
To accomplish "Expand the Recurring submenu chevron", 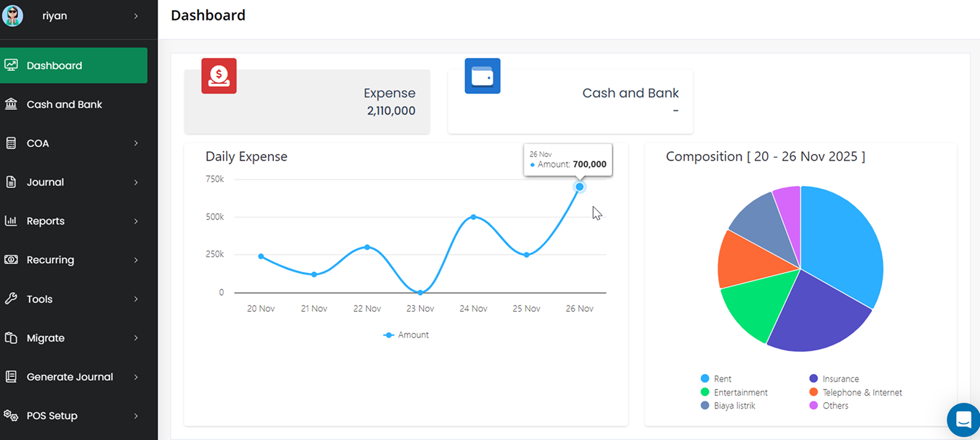I will [x=136, y=260].
